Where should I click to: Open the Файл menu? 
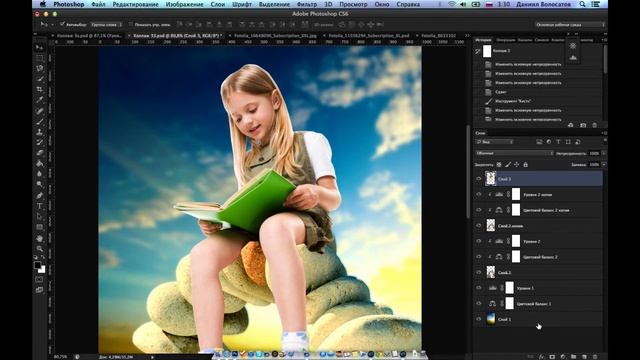98,4
